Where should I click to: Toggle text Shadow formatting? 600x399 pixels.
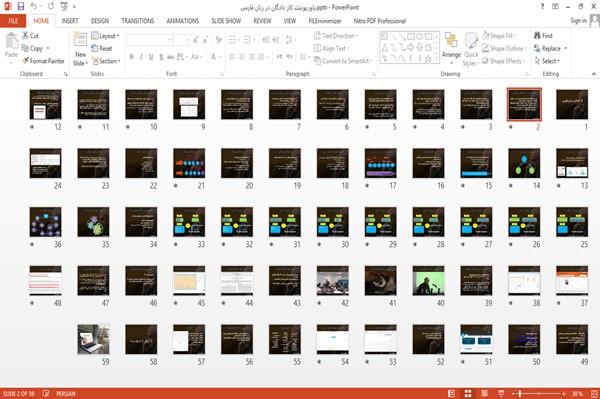point(161,57)
